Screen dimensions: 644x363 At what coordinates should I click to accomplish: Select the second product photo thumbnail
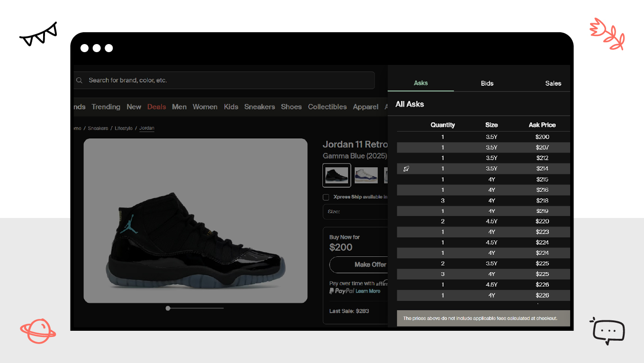367,175
